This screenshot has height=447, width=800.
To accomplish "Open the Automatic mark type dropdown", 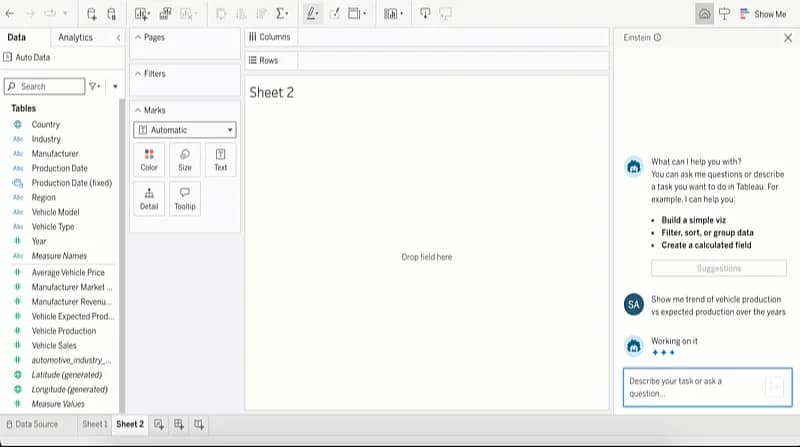I will point(185,130).
